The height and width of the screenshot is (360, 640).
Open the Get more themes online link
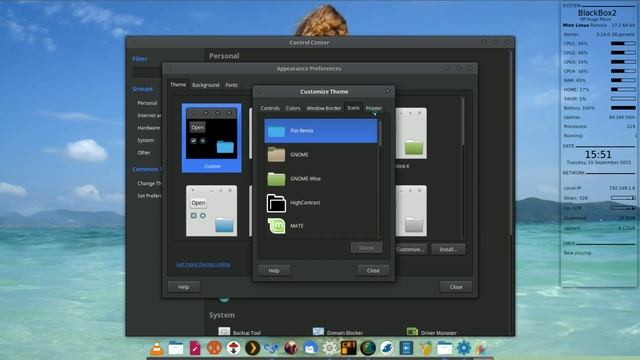[x=203, y=264]
